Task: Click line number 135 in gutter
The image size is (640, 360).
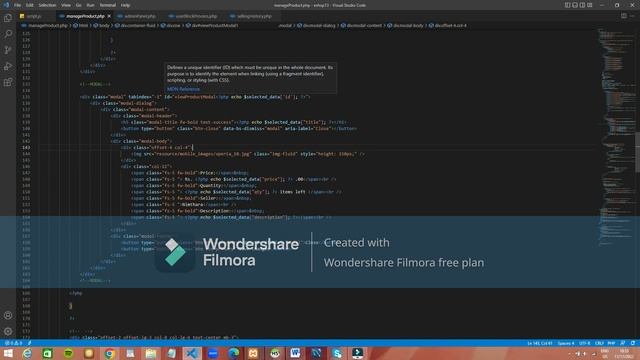Action: pyautogui.click(x=26, y=97)
